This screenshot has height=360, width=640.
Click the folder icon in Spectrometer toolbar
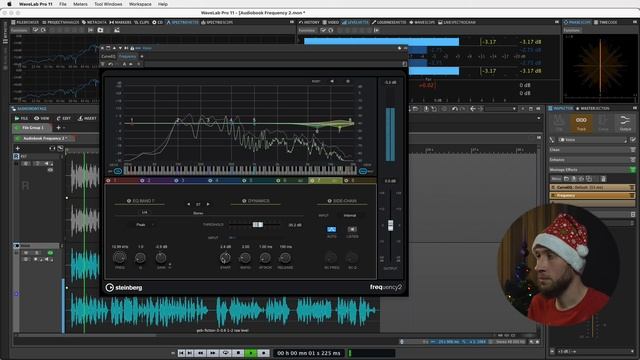(100, 30)
